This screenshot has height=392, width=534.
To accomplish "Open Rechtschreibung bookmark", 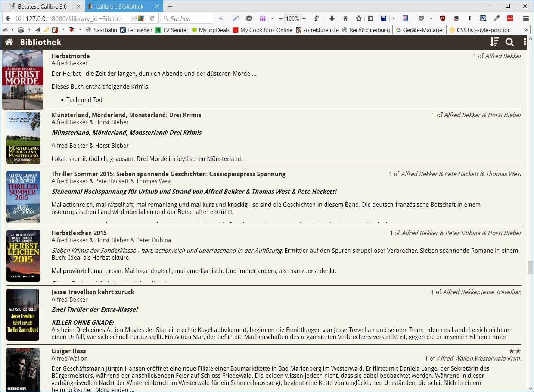I will coord(366,30).
